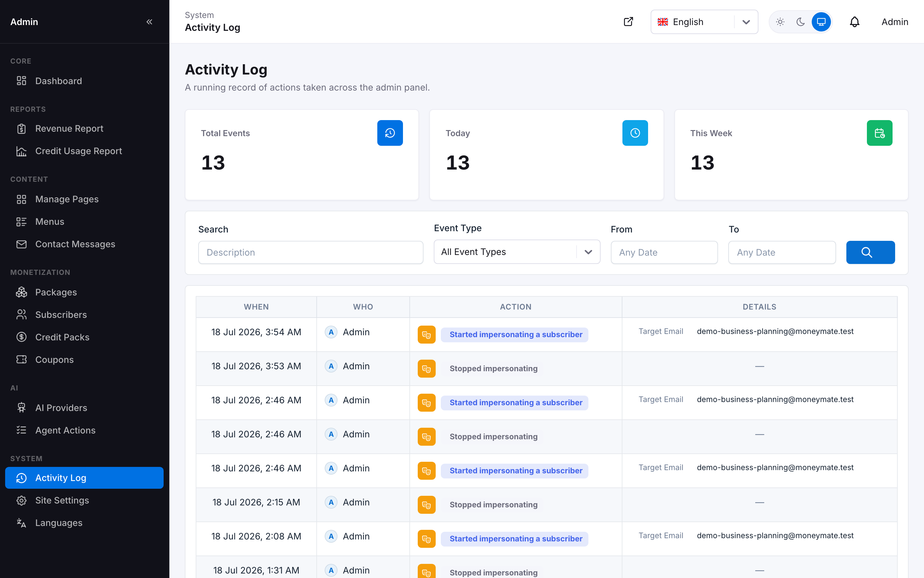This screenshot has width=924, height=578.
Task: Click the Packages cubes icon
Action: point(21,292)
